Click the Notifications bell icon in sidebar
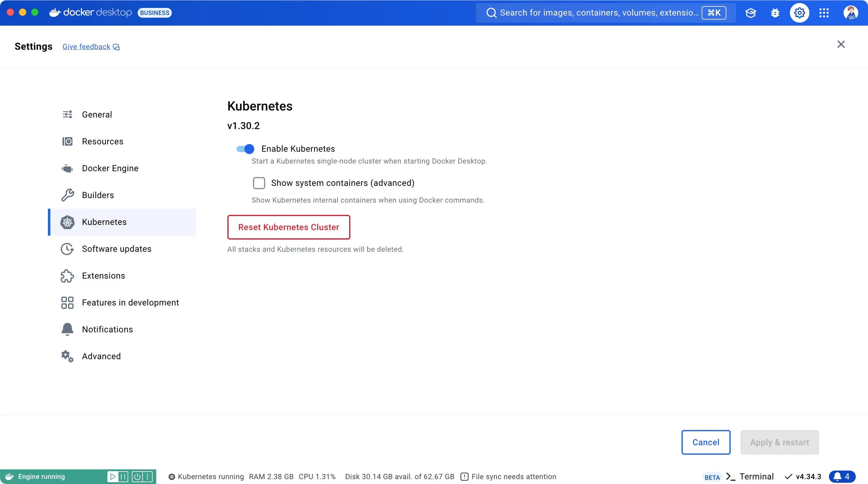This screenshot has width=868, height=484. pyautogui.click(x=67, y=329)
